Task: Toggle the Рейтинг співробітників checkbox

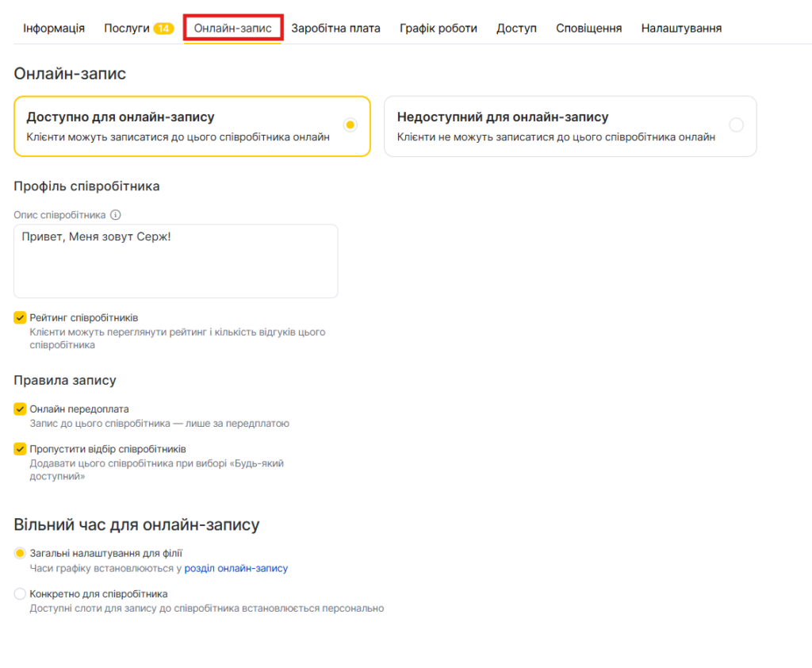Action: tap(21, 318)
